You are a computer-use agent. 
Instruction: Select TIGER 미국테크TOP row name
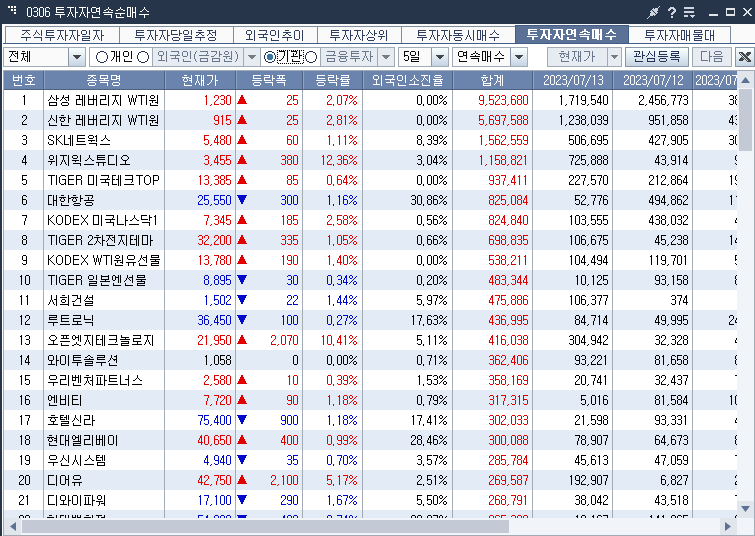103,180
